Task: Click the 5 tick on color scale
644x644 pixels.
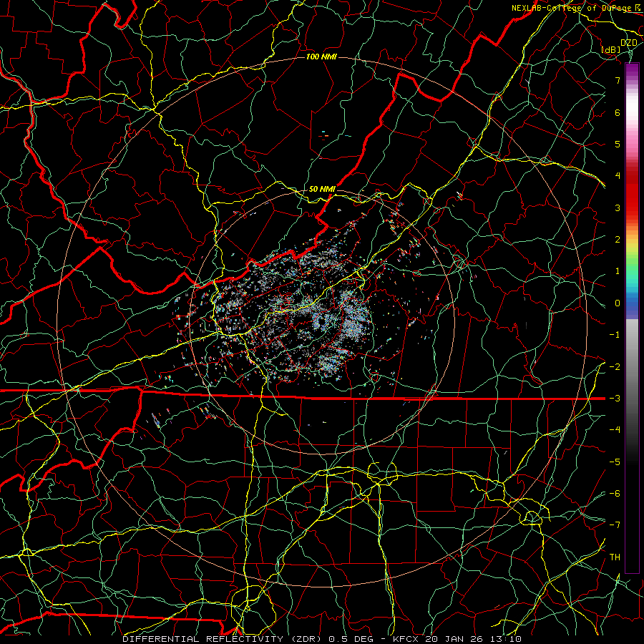Action: (x=618, y=144)
